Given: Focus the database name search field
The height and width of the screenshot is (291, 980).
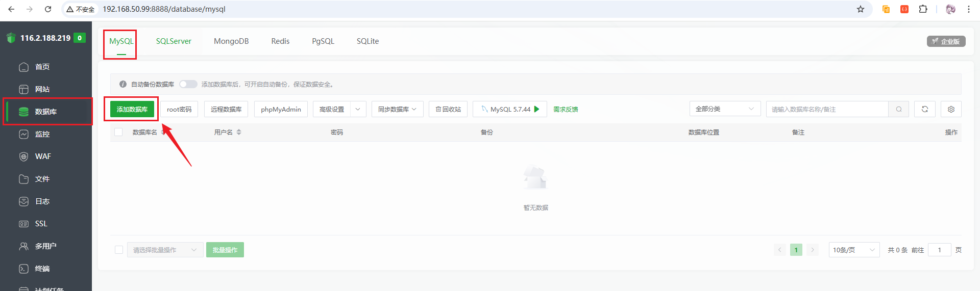Looking at the screenshot, I should click(x=827, y=109).
